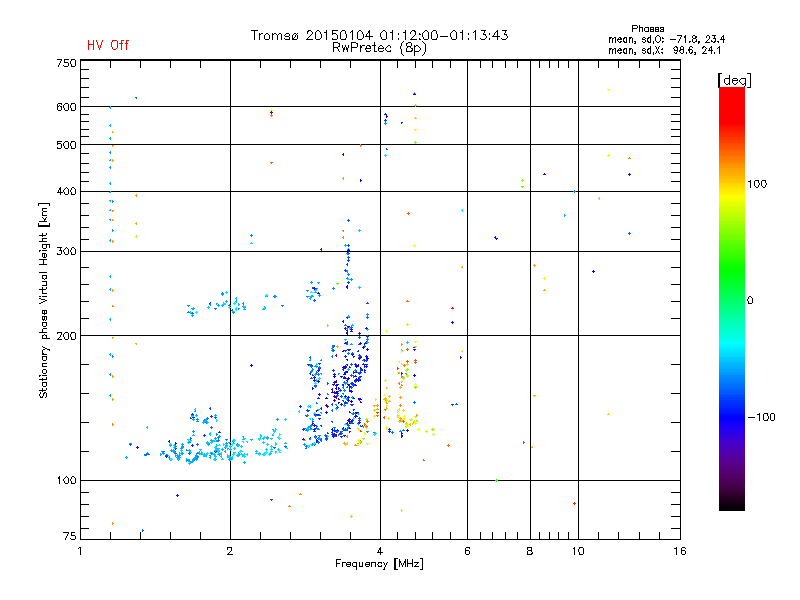Click the 8 MHz frequency label
The height and width of the screenshot is (600, 800).
pos(530,551)
